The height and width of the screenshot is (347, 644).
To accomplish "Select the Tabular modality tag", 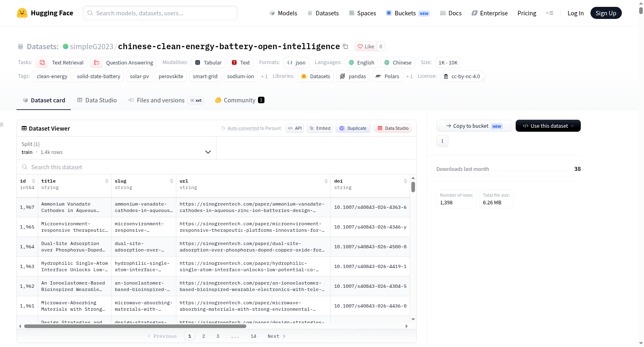I will tap(208, 62).
